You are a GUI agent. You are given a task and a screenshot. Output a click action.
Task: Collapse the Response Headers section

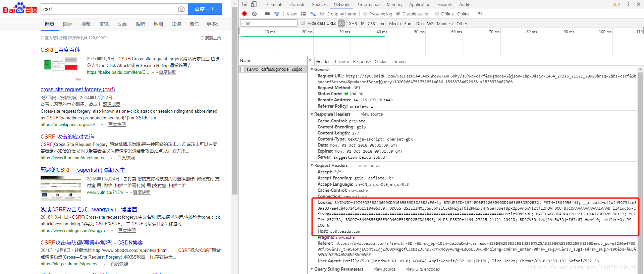point(312,114)
